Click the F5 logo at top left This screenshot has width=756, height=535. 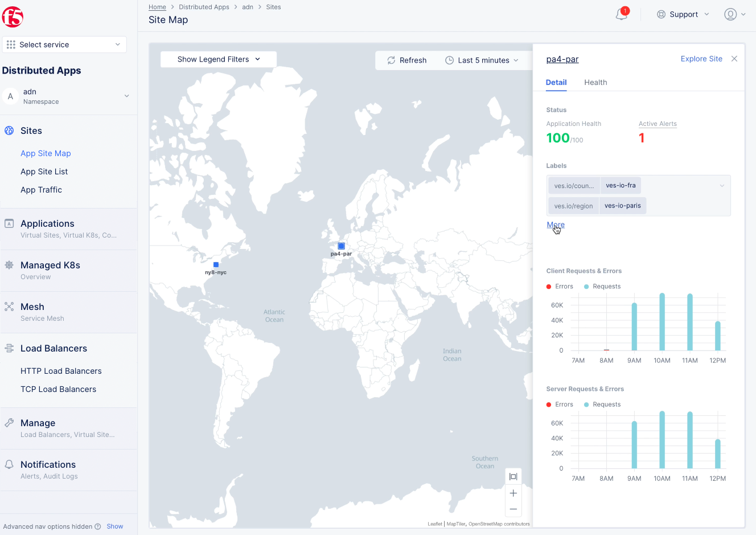[x=13, y=17]
